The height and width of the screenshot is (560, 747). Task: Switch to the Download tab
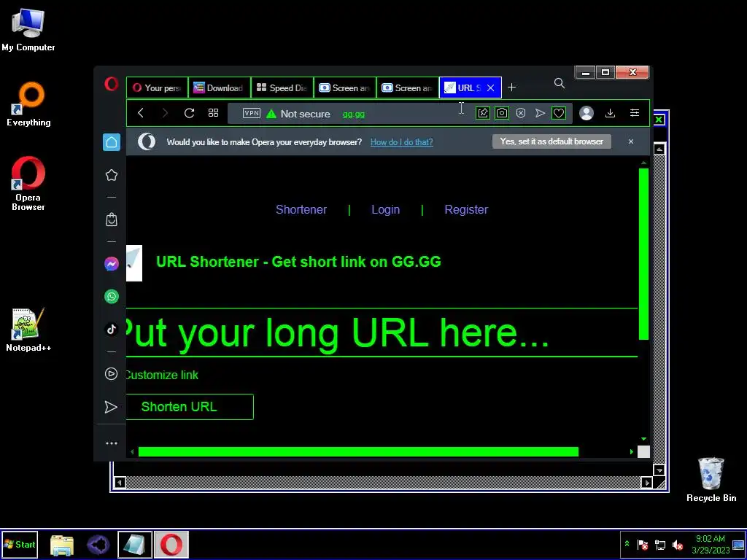(220, 87)
